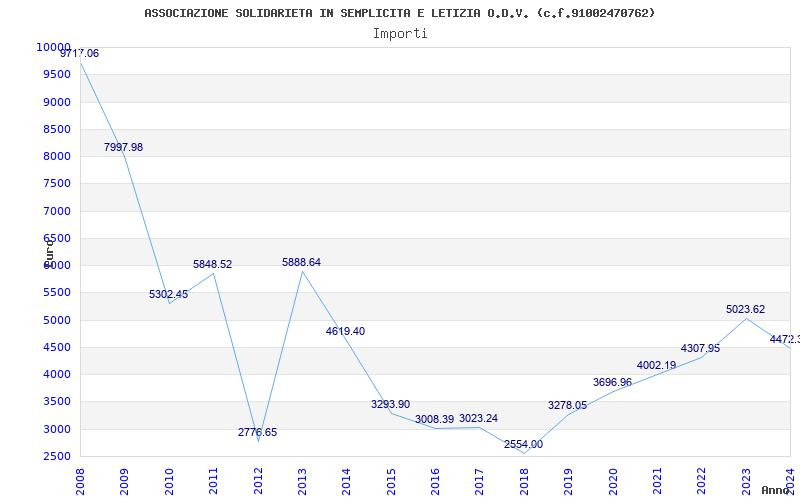
Task: Click the 8500 y-axis tick label
Action: click(x=57, y=129)
